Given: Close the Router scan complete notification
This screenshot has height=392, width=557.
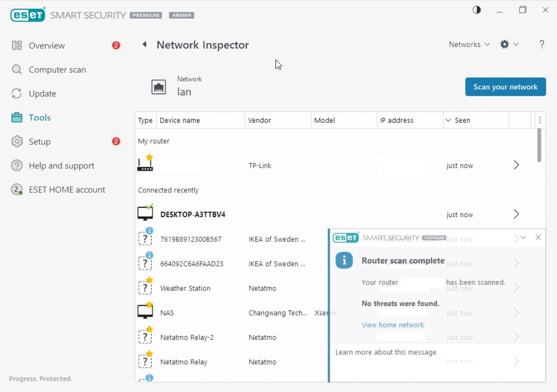Looking at the screenshot, I should pyautogui.click(x=538, y=238).
